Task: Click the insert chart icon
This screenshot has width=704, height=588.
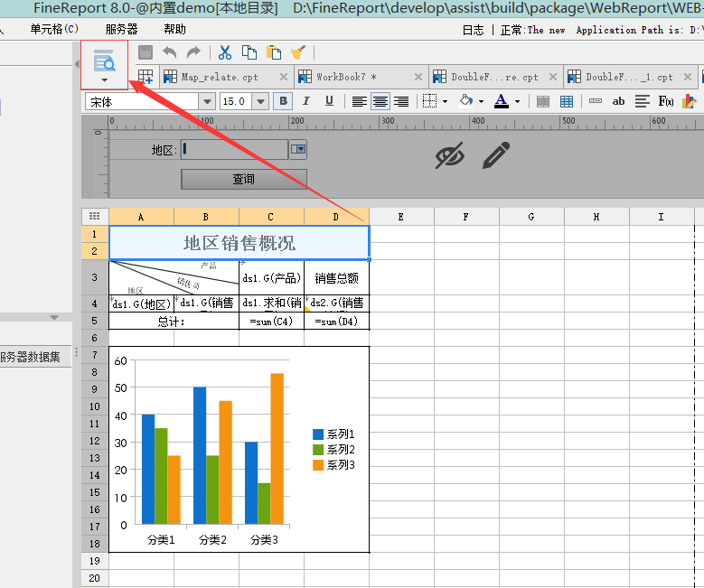Action: pos(690,101)
